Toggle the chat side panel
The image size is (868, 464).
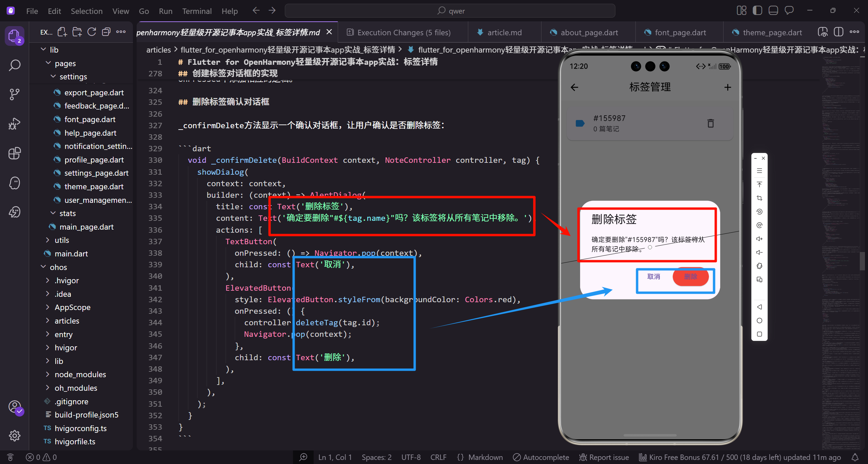coord(789,11)
